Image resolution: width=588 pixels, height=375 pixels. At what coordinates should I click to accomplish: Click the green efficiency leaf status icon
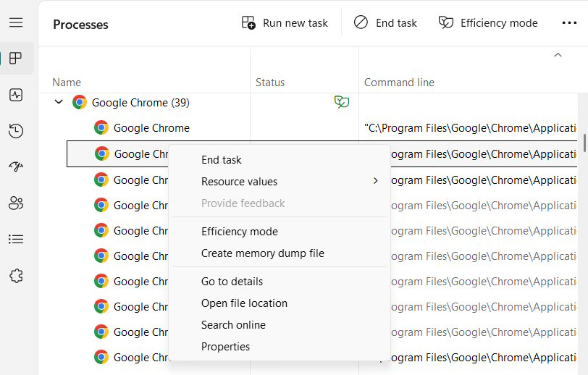click(x=341, y=102)
